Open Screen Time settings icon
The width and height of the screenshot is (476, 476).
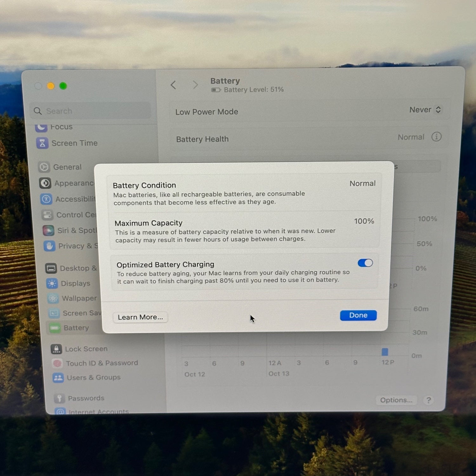pos(42,143)
